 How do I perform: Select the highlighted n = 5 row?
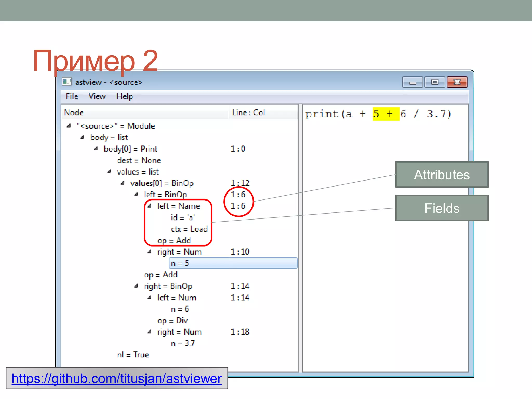pyautogui.click(x=233, y=263)
